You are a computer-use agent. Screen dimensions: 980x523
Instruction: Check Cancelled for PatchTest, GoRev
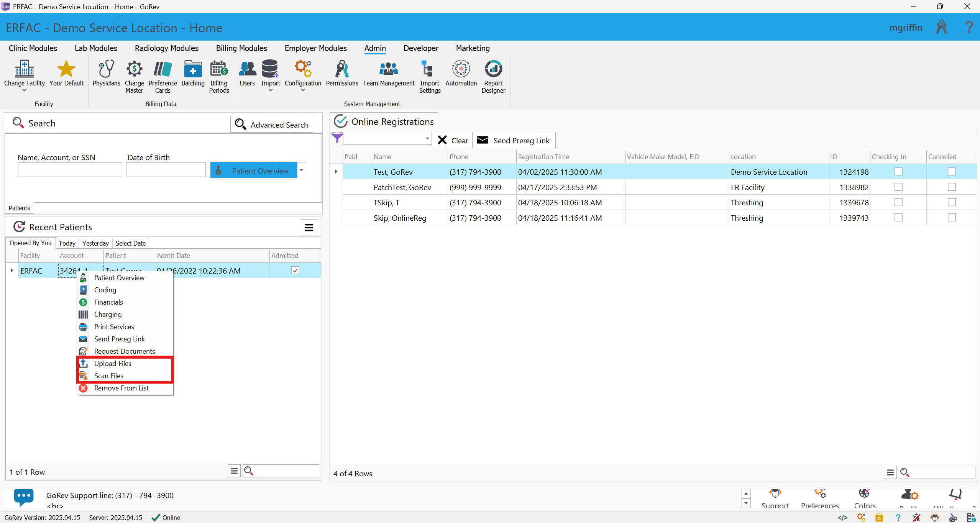952,187
